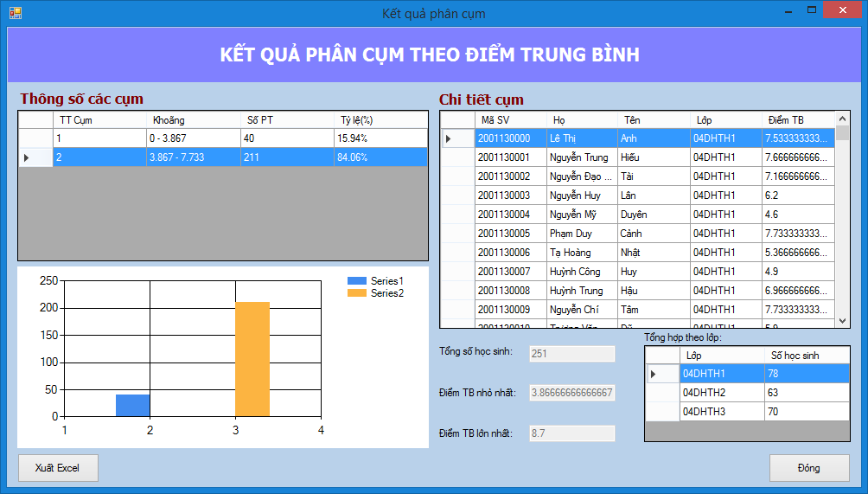Click the orange Series2 chart bar
The height and width of the screenshot is (494, 868).
(x=252, y=359)
